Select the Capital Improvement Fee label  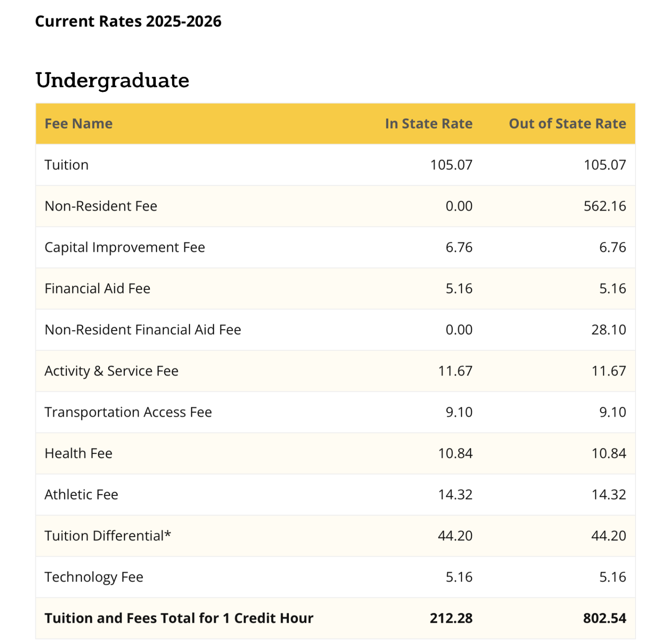pyautogui.click(x=125, y=247)
